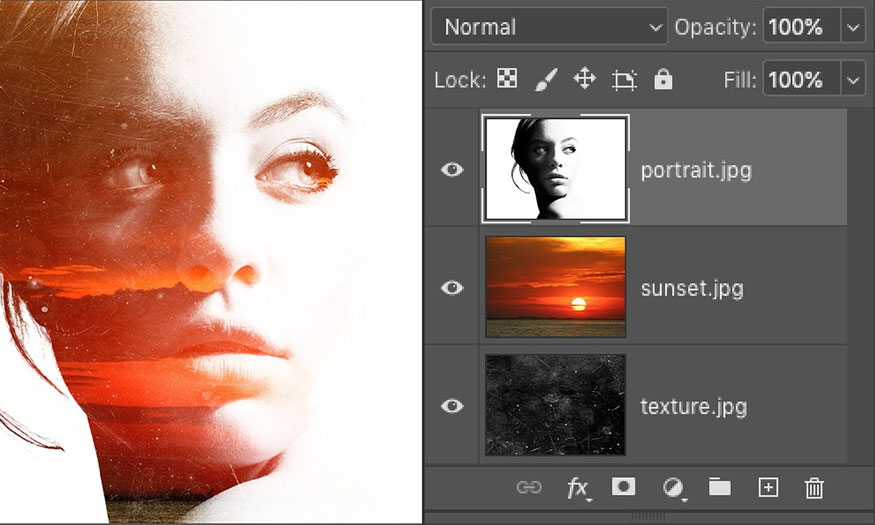The height and width of the screenshot is (525, 875).
Task: Expand the Opacity slider arrow
Action: pyautogui.click(x=853, y=26)
